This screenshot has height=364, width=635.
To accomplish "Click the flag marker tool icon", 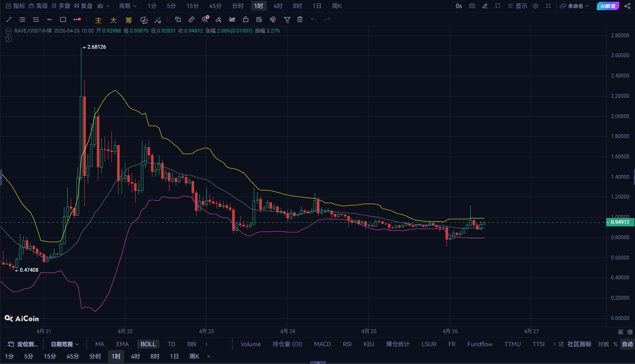I will pyautogui.click(x=178, y=19).
